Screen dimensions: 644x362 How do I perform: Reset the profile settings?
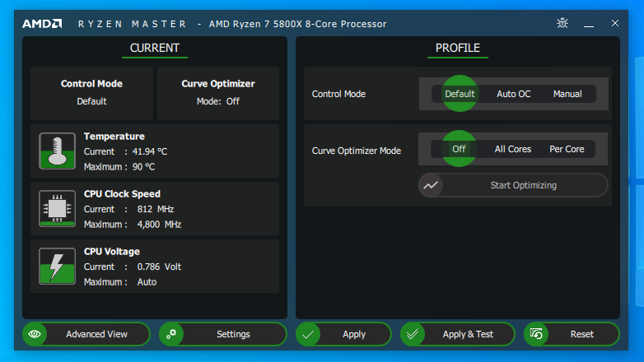[x=572, y=334]
